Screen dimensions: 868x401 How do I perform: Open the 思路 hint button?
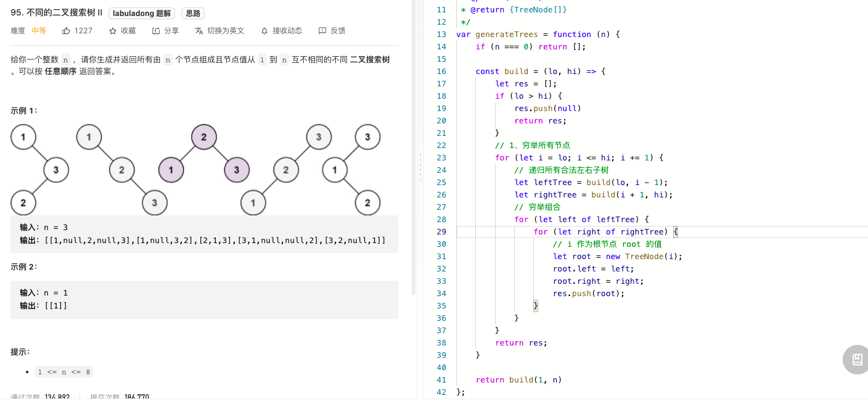click(x=194, y=13)
